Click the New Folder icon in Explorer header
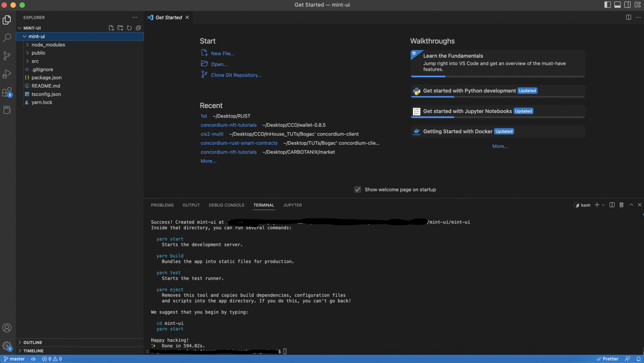 click(x=120, y=28)
